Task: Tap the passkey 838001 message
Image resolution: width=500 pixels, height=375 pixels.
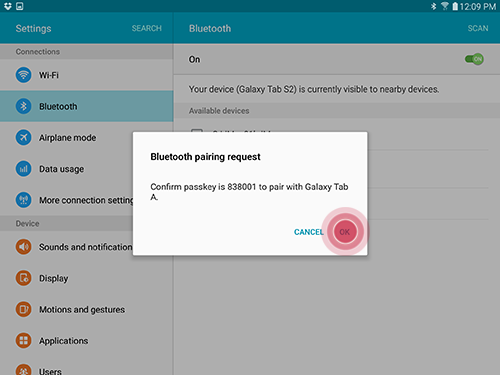Action: pyautogui.click(x=249, y=192)
